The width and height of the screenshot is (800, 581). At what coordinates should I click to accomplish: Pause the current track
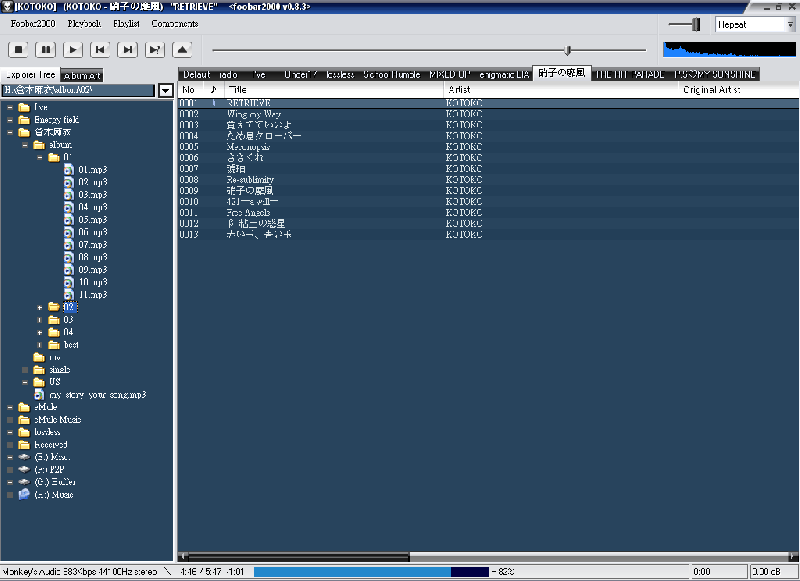click(x=46, y=48)
